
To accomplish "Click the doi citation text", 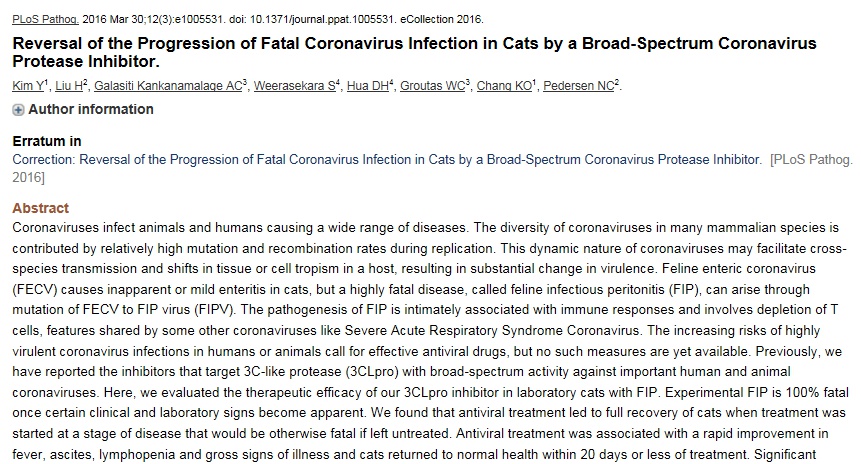I will point(313,19).
